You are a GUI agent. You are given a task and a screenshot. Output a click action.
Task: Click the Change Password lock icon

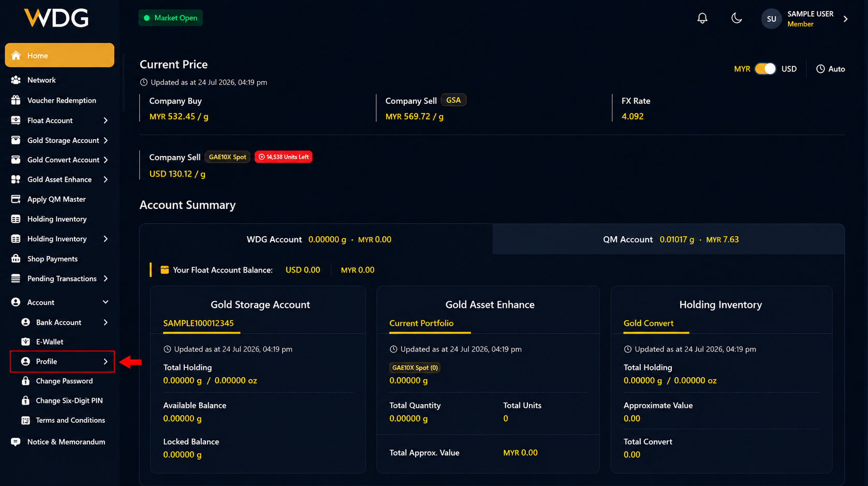tap(25, 381)
